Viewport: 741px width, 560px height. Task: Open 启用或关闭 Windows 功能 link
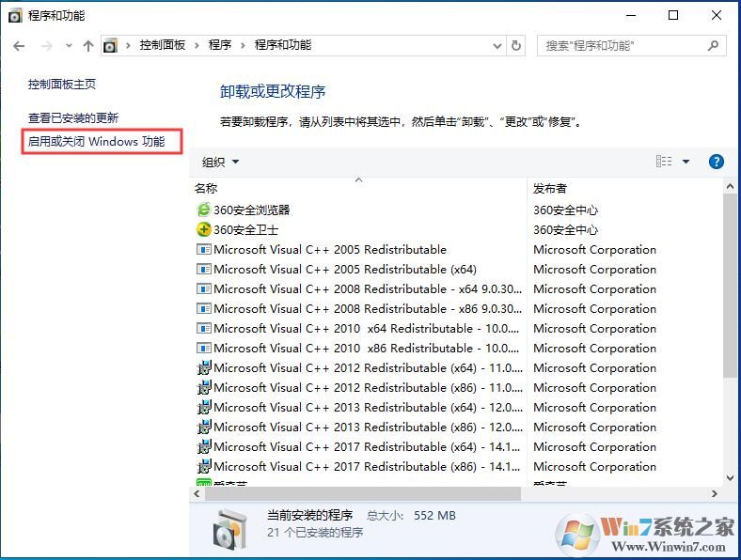[x=96, y=142]
